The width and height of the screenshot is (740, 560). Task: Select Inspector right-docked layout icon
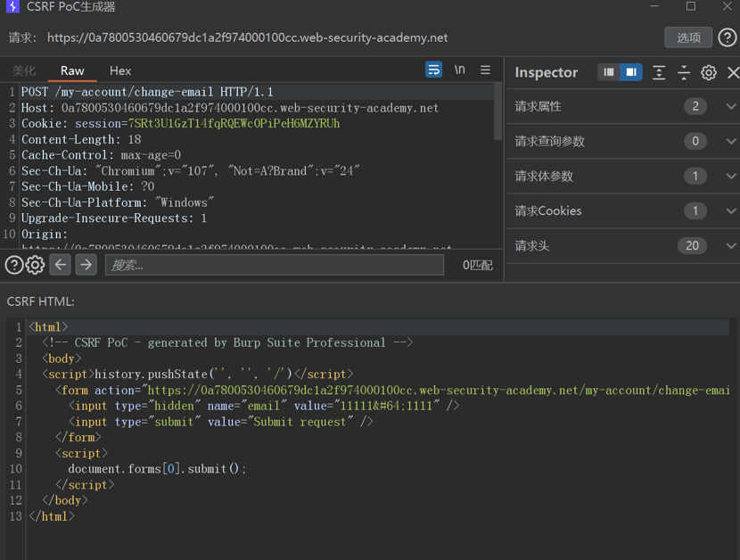(x=631, y=72)
